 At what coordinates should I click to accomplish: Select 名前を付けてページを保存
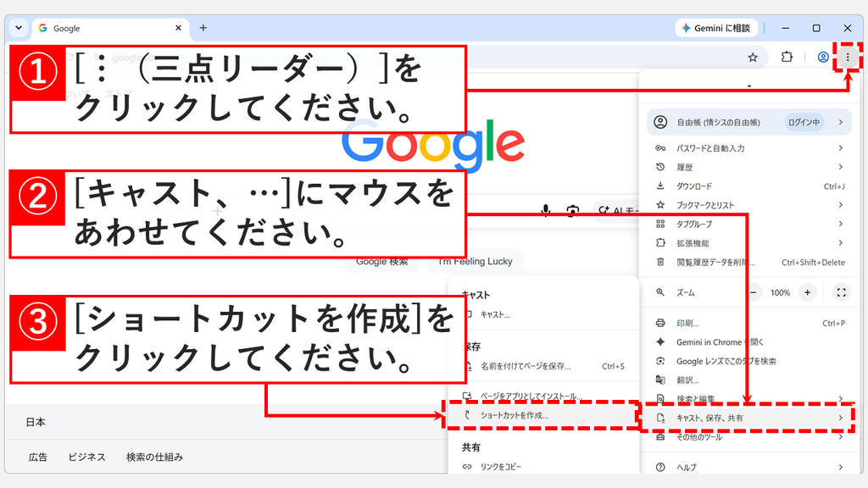544,366
